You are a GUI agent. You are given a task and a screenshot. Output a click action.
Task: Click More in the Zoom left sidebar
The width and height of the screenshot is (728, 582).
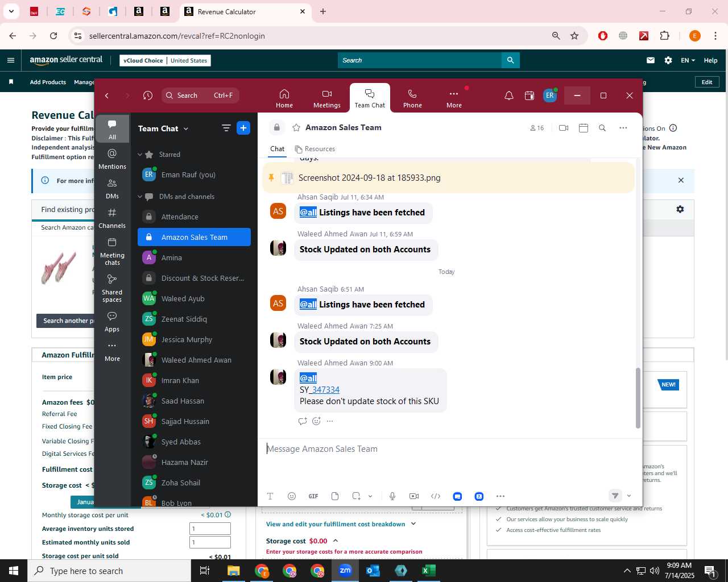click(x=112, y=351)
